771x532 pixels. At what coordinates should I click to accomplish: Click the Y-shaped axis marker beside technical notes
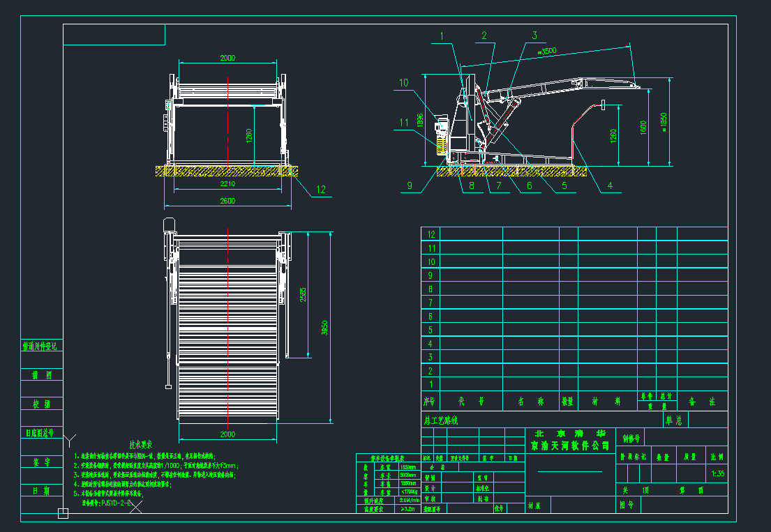70,439
